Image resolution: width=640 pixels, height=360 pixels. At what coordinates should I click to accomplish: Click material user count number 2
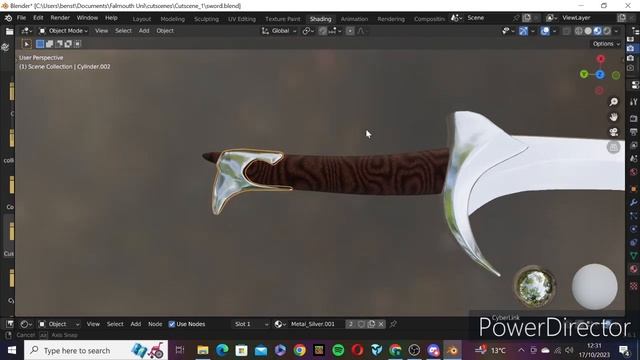[x=351, y=324]
